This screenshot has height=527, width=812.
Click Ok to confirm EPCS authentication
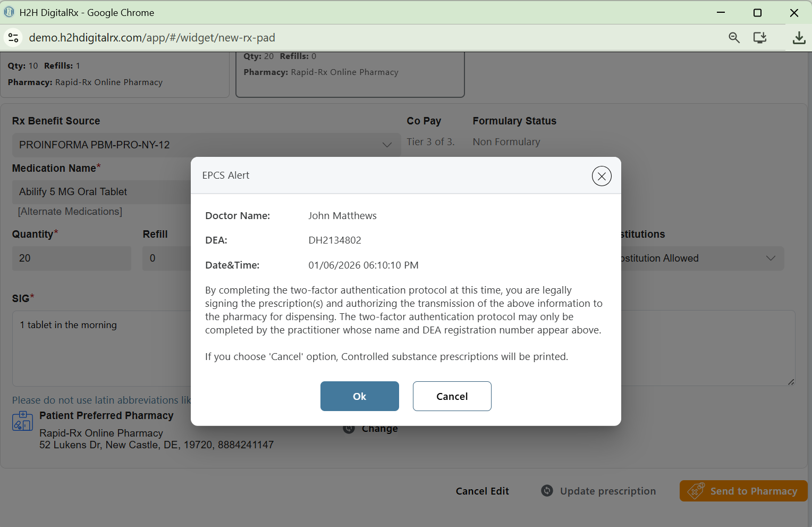tap(359, 396)
